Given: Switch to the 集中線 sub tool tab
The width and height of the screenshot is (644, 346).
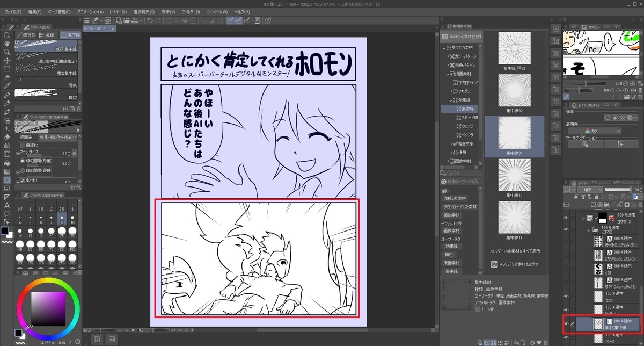Looking at the screenshot, I should 70,34.
